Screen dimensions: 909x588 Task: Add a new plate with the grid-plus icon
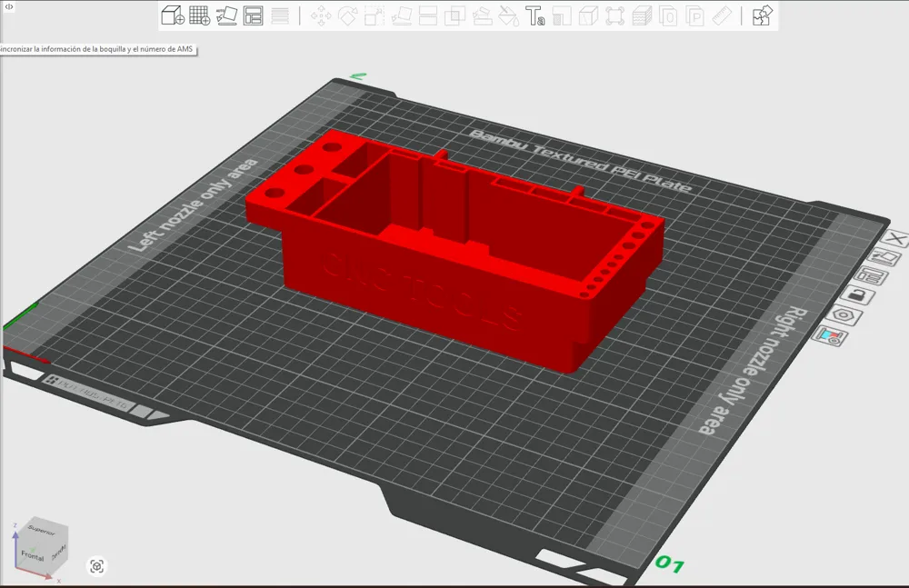(x=199, y=15)
